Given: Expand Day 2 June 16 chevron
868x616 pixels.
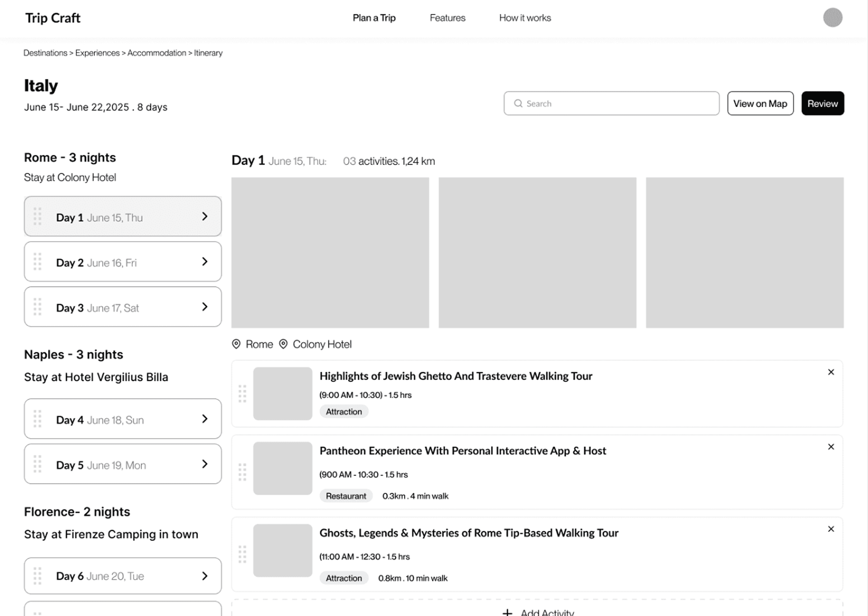Looking at the screenshot, I should [205, 262].
